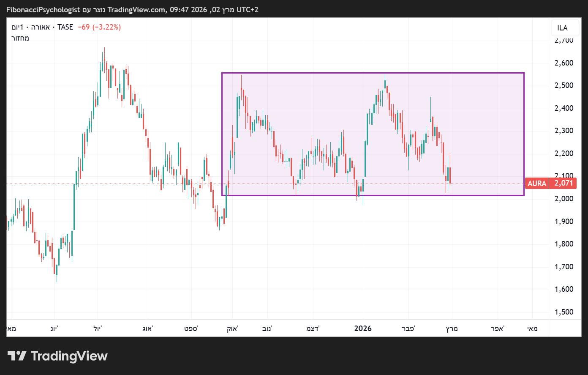Click the 1,600 price axis label

pos(563,289)
